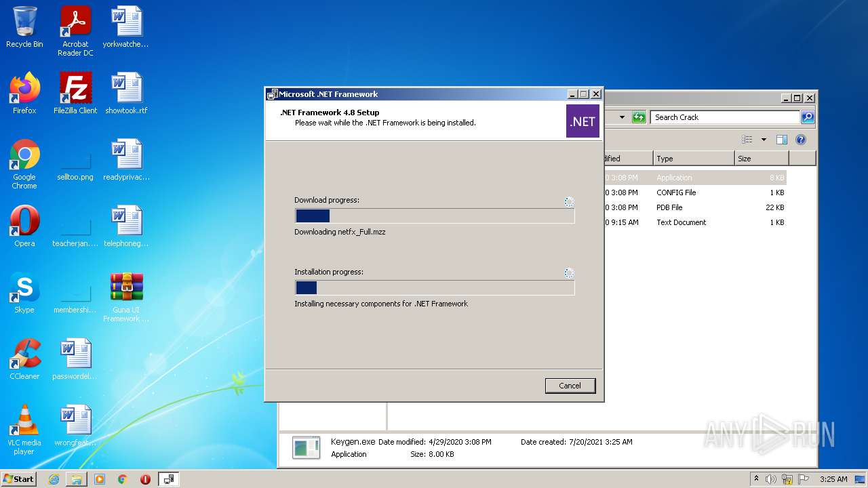This screenshot has height=488, width=868.
Task: Select the readyprivac... document icon
Action: point(126,160)
